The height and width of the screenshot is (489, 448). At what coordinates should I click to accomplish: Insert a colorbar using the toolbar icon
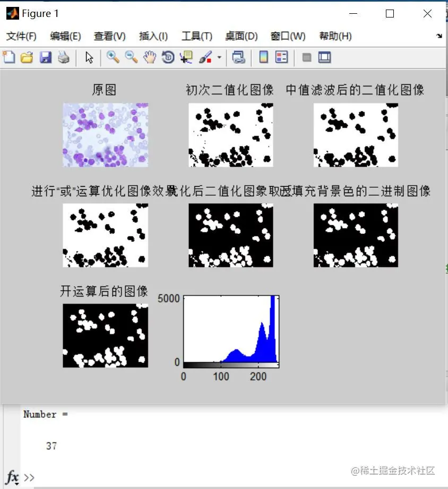pyautogui.click(x=264, y=57)
